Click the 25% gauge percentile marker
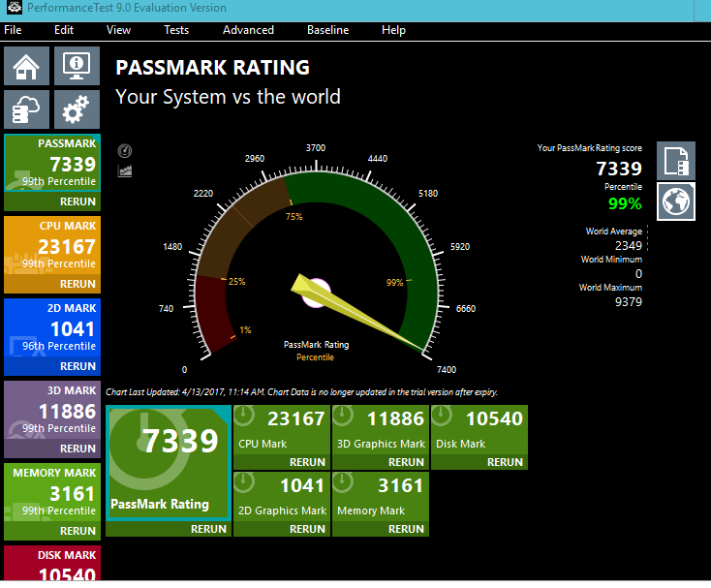The image size is (711, 588). [x=236, y=282]
